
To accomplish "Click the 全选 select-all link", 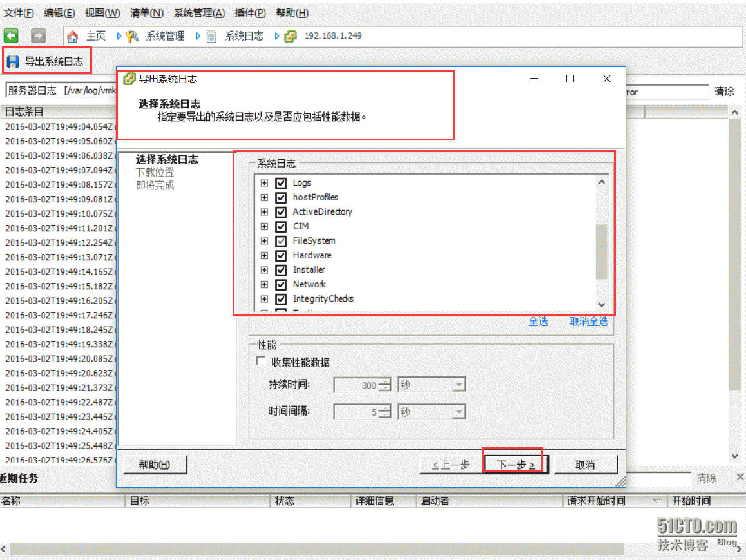I will click(538, 322).
